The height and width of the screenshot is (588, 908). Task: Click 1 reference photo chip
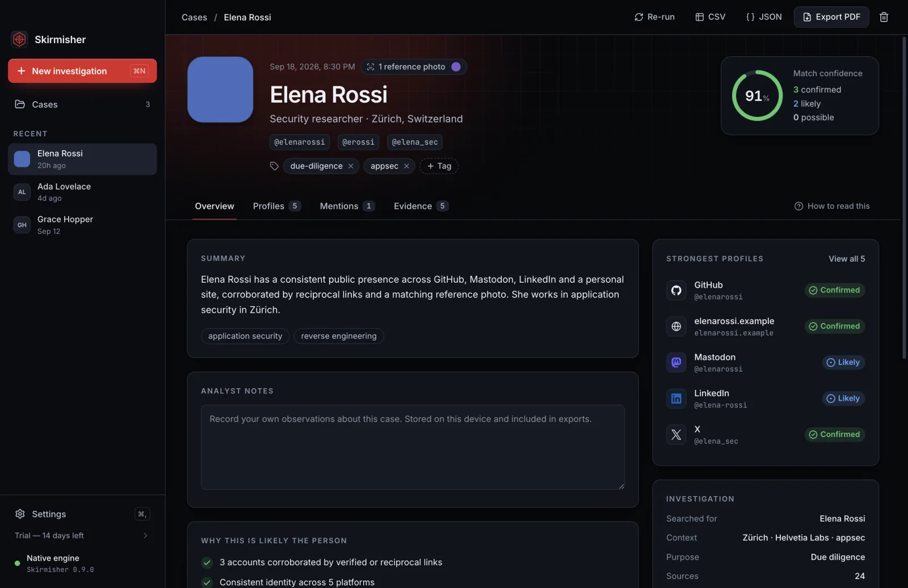click(414, 67)
